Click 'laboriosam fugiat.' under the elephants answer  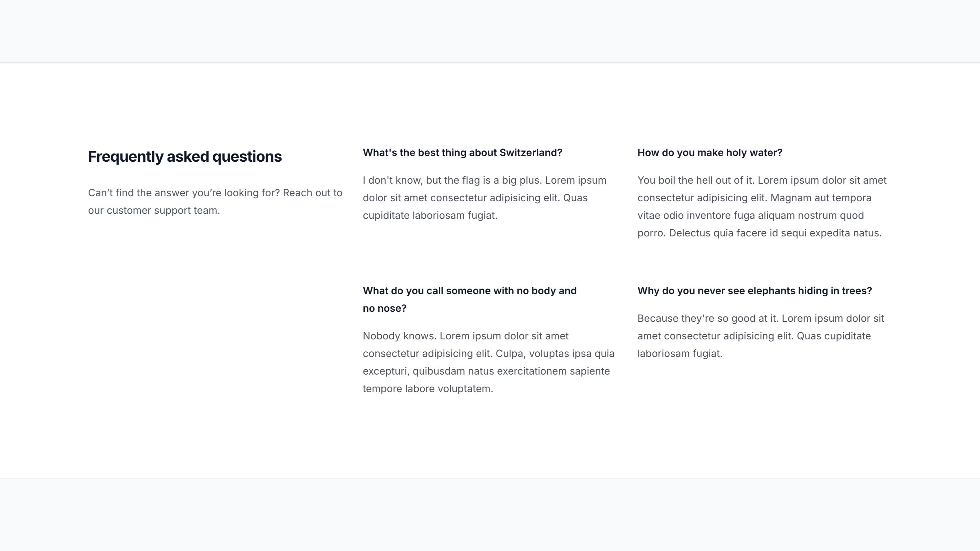point(680,354)
